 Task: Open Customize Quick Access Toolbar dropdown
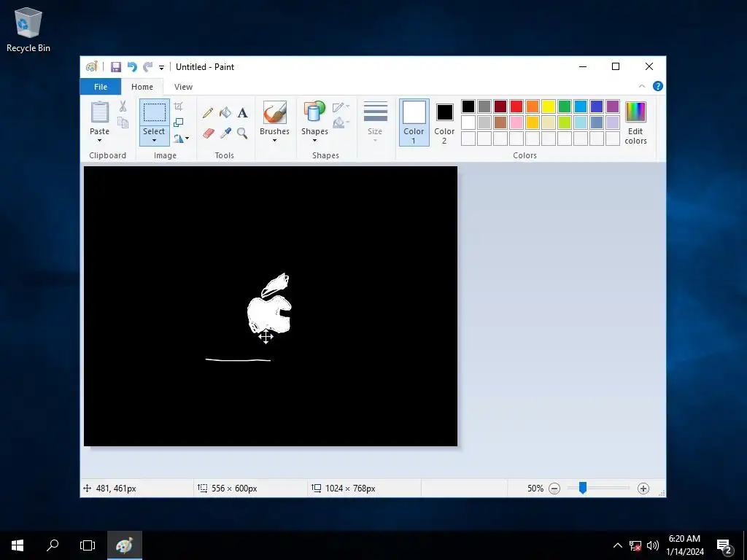161,68
